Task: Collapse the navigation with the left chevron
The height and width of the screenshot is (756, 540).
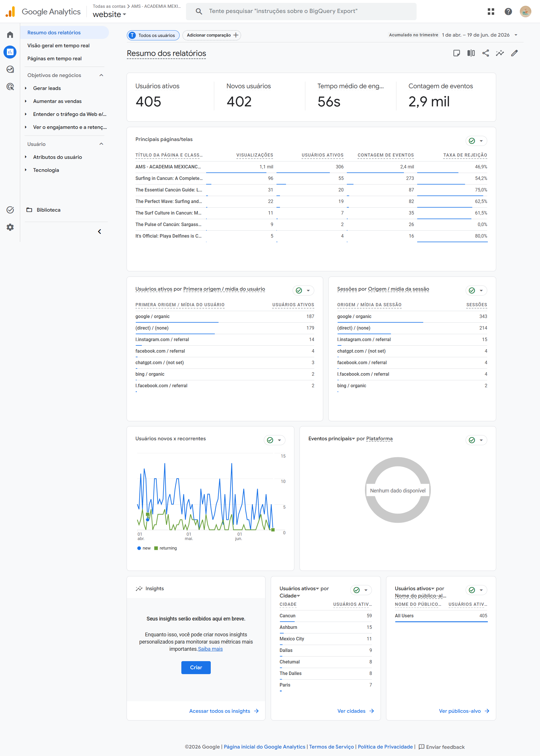Action: point(99,232)
